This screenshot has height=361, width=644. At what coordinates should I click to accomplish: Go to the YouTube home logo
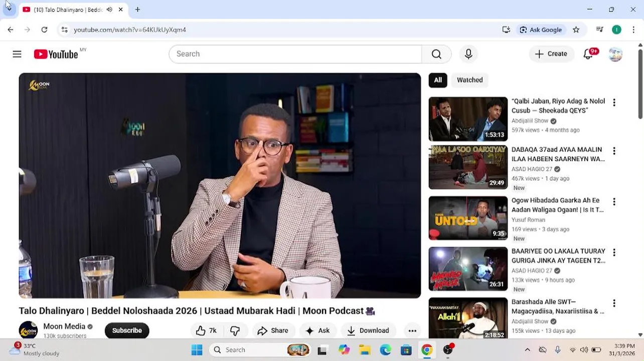point(56,54)
